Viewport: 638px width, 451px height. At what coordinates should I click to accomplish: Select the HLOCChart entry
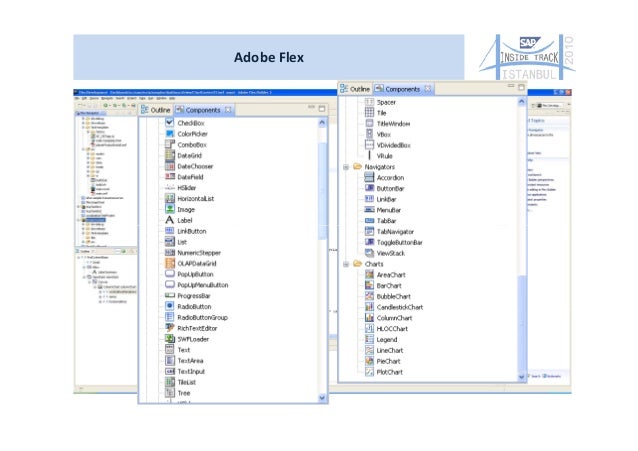click(392, 328)
